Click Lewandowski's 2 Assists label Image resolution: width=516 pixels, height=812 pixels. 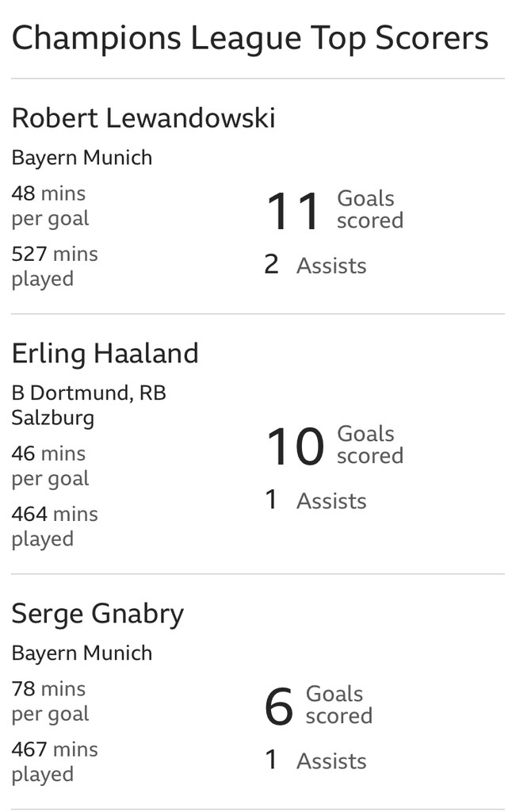315,265
